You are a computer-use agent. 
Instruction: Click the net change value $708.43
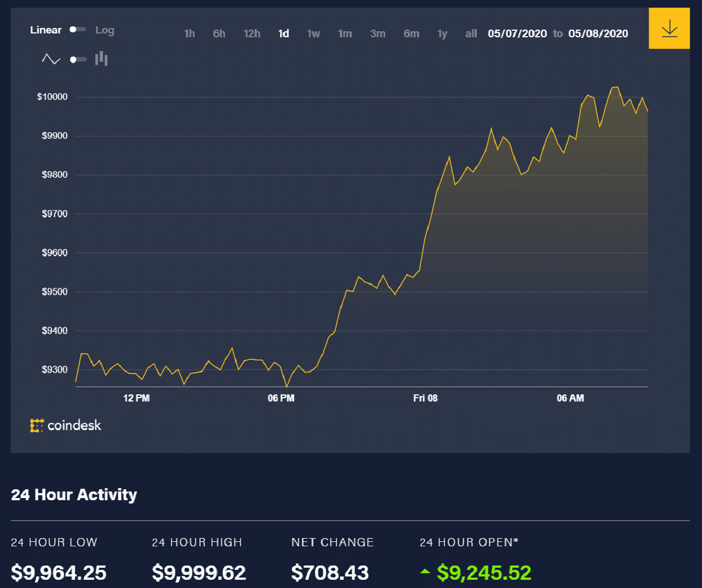pos(330,573)
